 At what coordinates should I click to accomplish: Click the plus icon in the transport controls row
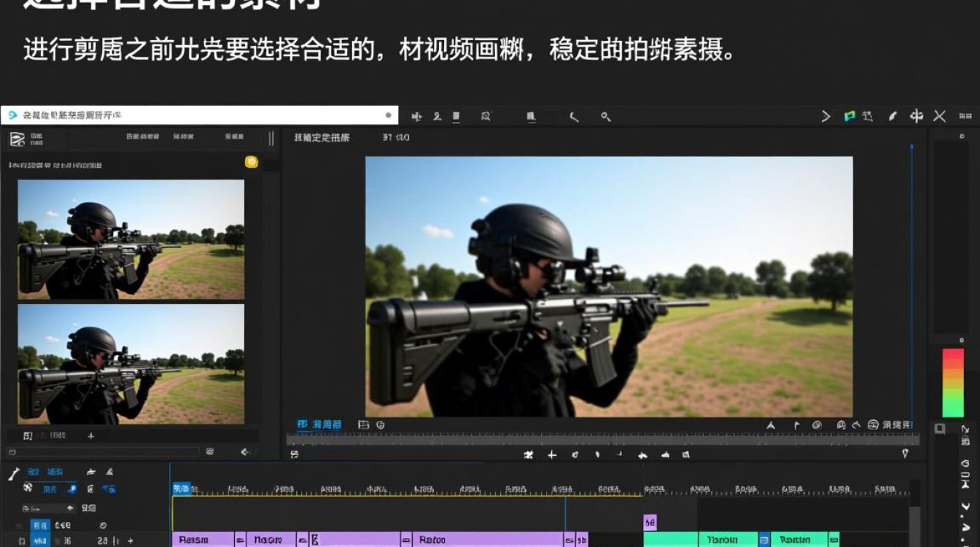coord(552,454)
